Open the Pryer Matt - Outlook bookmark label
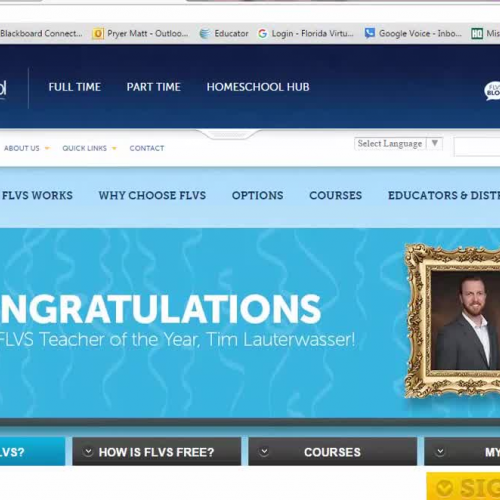The height and width of the screenshot is (500, 500). (x=147, y=34)
